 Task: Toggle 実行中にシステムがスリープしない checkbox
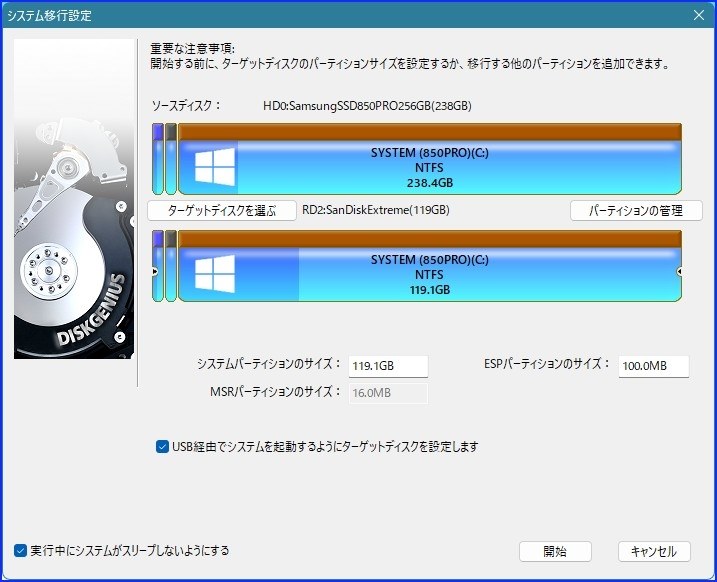20,550
